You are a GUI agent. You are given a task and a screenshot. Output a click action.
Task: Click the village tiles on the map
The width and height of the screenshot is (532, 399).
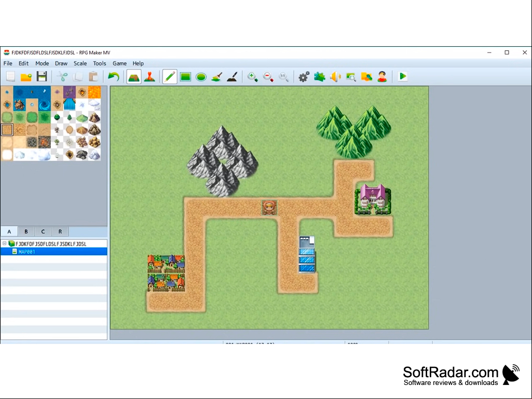point(166,273)
